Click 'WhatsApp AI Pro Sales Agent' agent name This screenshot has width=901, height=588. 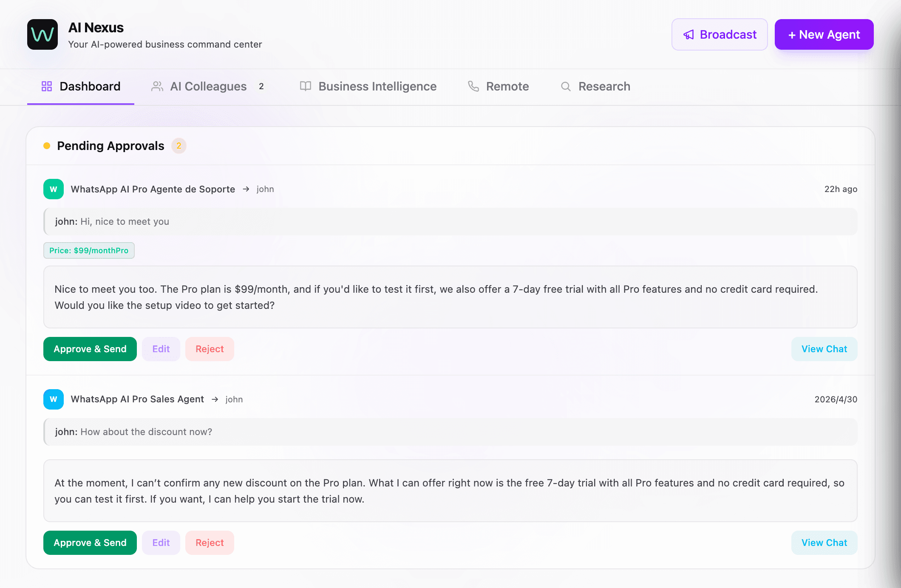pyautogui.click(x=137, y=399)
